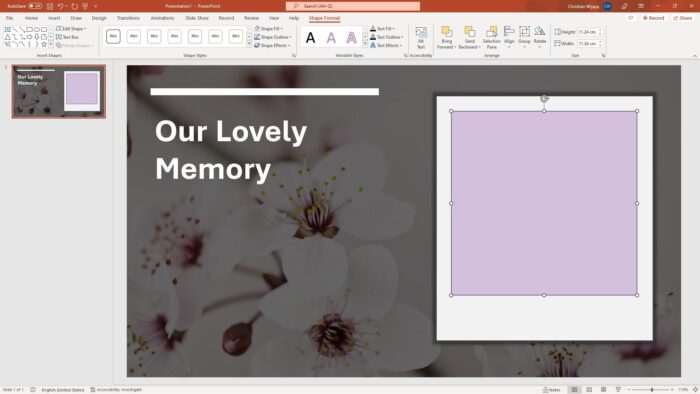Click the Share button
Image resolution: width=700 pixels, height=394 pixels.
point(683,18)
